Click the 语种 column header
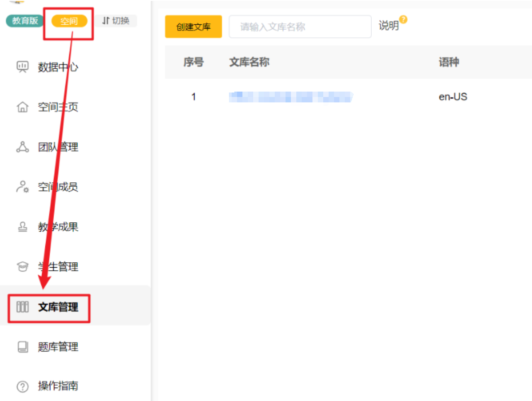532x401 pixels. coord(448,62)
